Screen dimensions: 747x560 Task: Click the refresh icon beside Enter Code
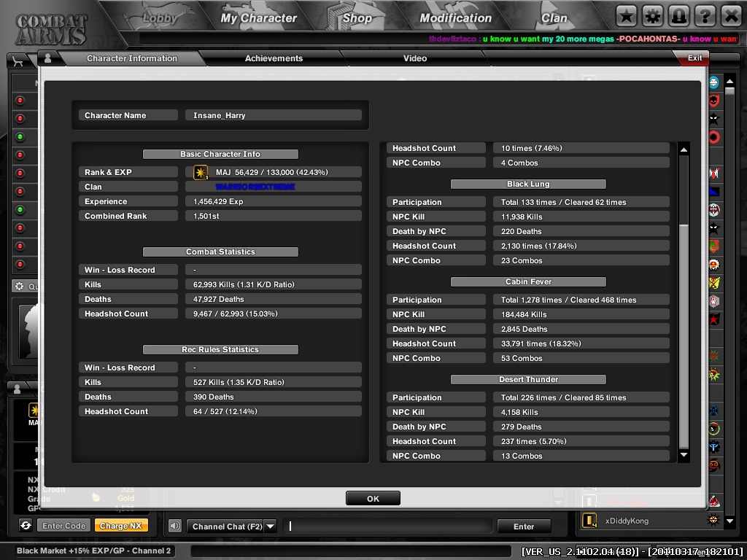[26, 525]
